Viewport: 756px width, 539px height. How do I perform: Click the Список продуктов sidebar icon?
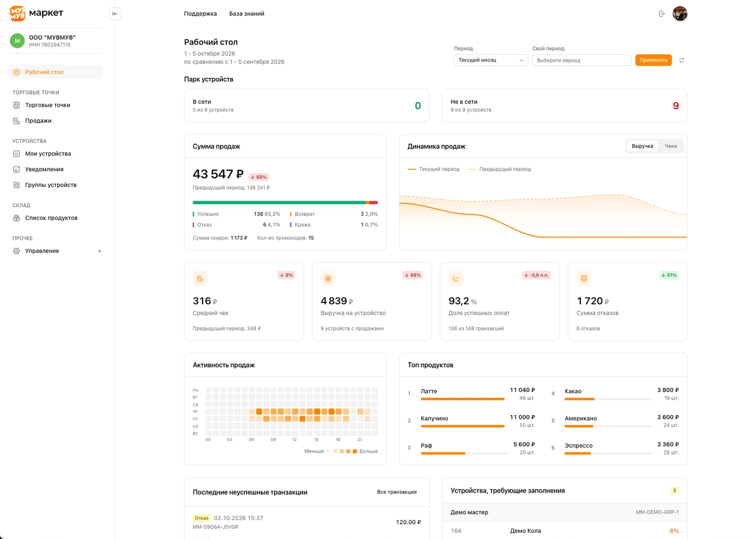click(x=17, y=218)
